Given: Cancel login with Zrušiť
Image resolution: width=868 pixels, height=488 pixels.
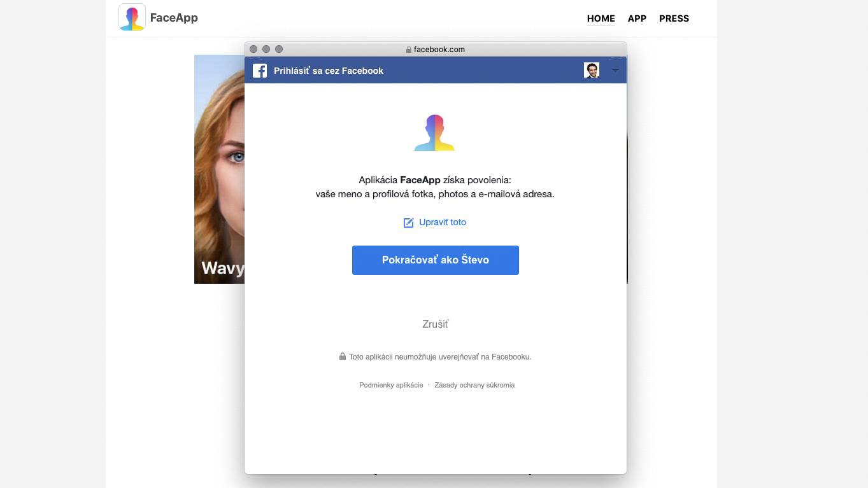Looking at the screenshot, I should point(436,324).
